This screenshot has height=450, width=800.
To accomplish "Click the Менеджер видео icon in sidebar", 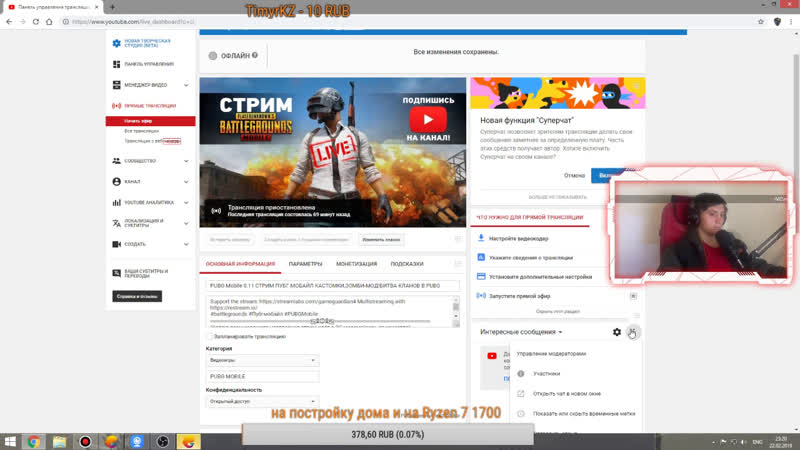I will pos(116,85).
